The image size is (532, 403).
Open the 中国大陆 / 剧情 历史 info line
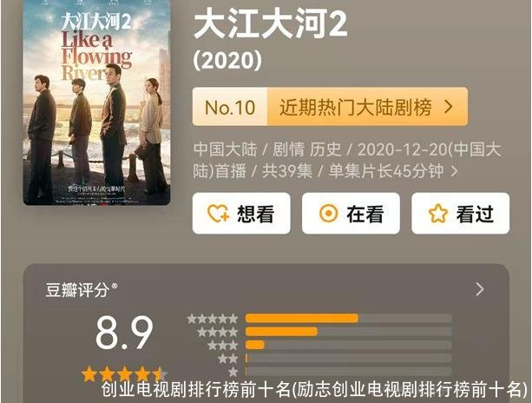pos(347,161)
